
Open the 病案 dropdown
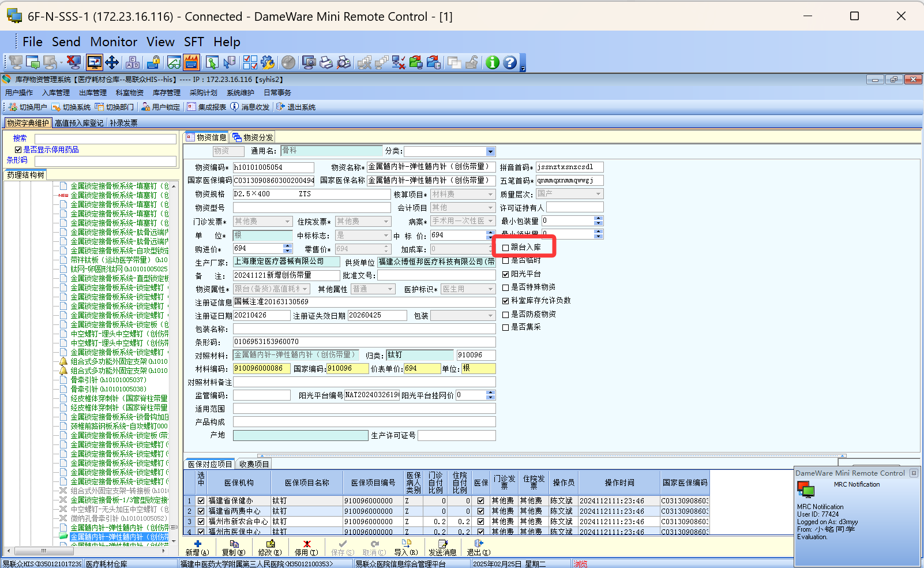pyautogui.click(x=491, y=221)
